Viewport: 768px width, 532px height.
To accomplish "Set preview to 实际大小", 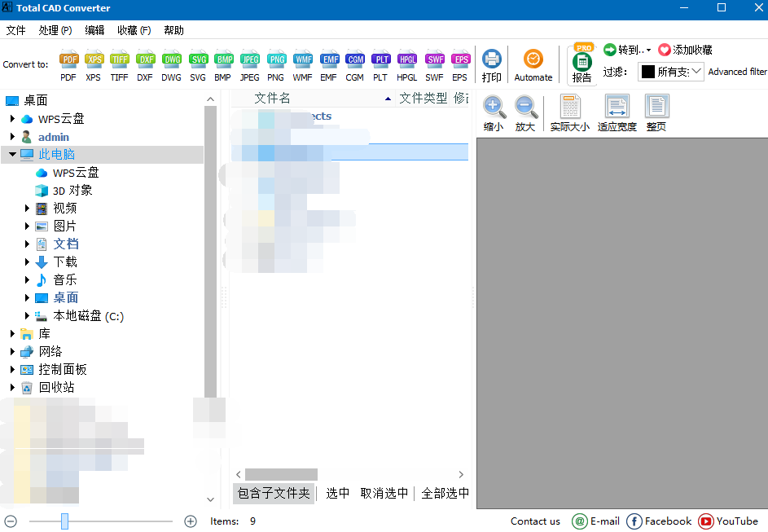I will coord(570,114).
